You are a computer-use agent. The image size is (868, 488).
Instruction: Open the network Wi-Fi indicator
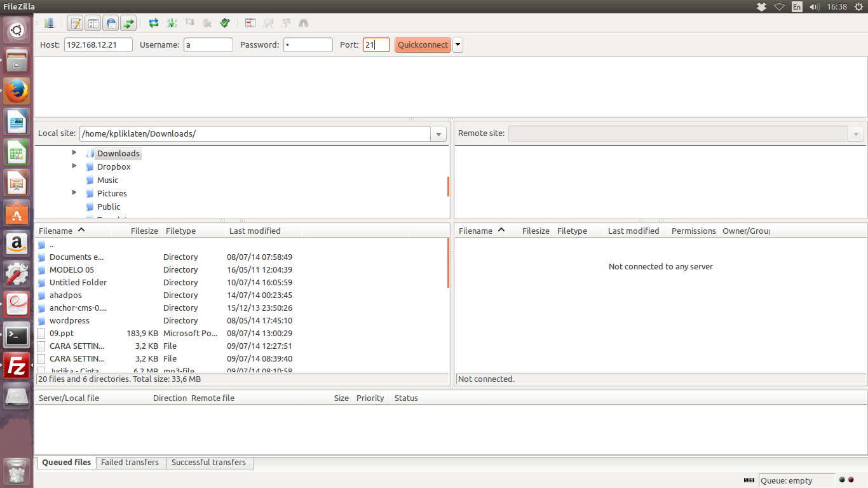[779, 7]
